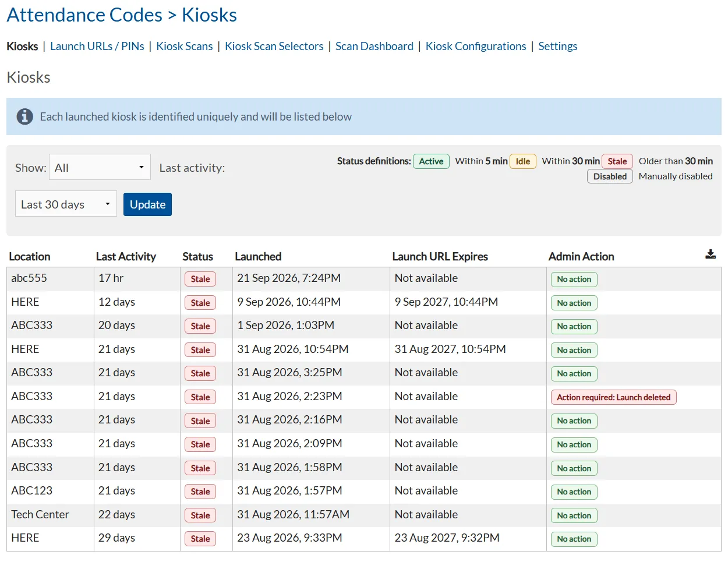This screenshot has width=728, height=569.
Task: Click the Stale status badge for Tech Center
Action: [x=200, y=515]
